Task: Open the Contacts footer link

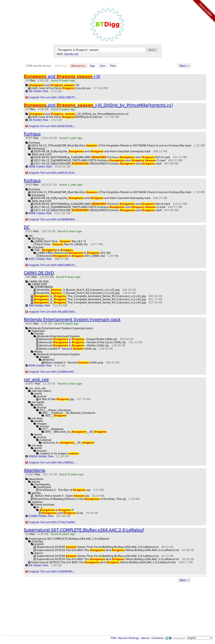Action: 157,638
